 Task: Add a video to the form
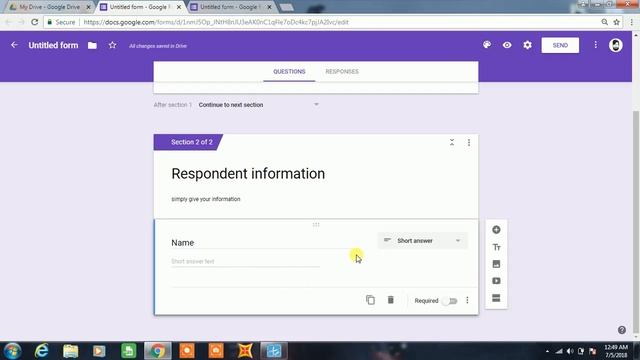[496, 281]
